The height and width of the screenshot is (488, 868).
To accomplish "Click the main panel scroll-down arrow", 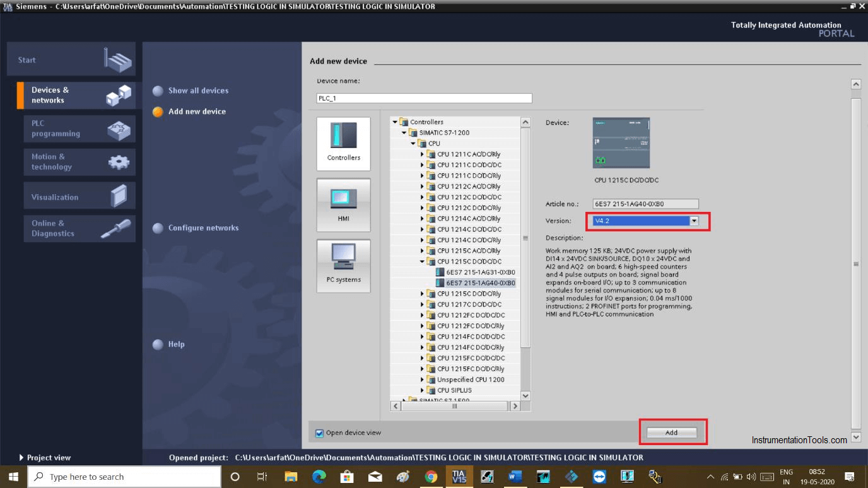I will click(x=856, y=437).
